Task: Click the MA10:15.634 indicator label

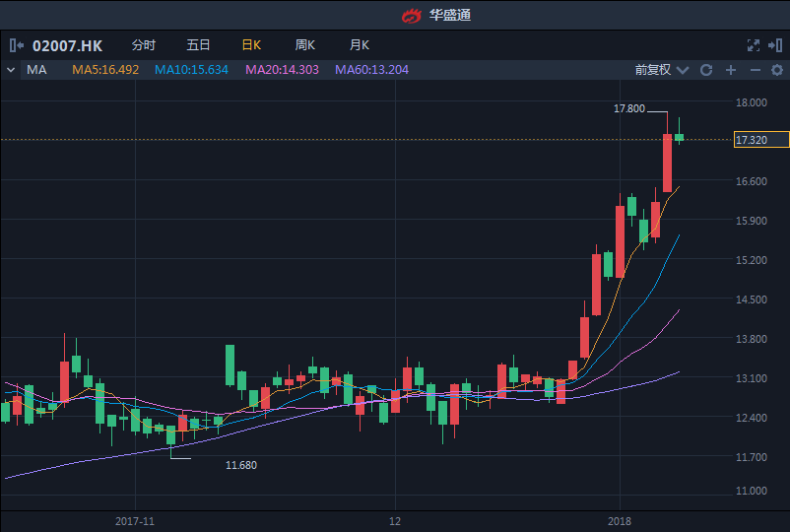Action: [x=191, y=70]
